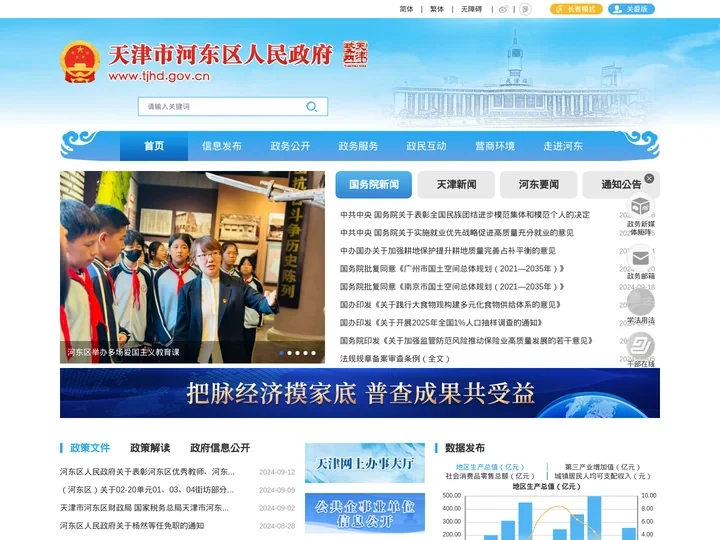Switch to 关爱版 care version

pos(631,9)
